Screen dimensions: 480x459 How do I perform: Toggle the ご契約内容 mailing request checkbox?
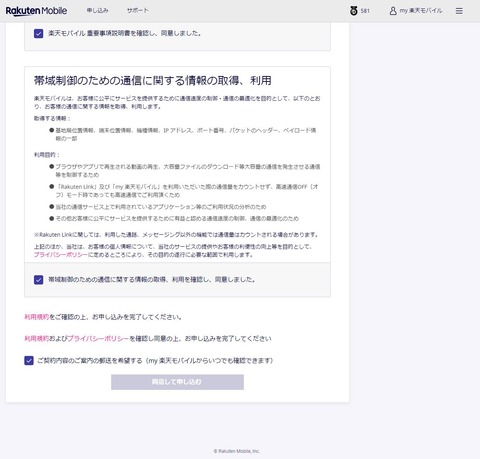(29, 360)
